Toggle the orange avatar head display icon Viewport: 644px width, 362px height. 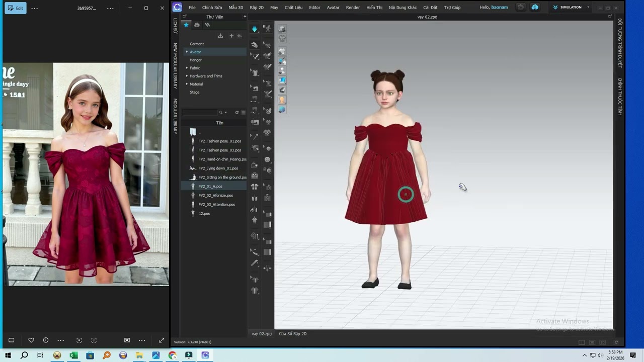282,100
